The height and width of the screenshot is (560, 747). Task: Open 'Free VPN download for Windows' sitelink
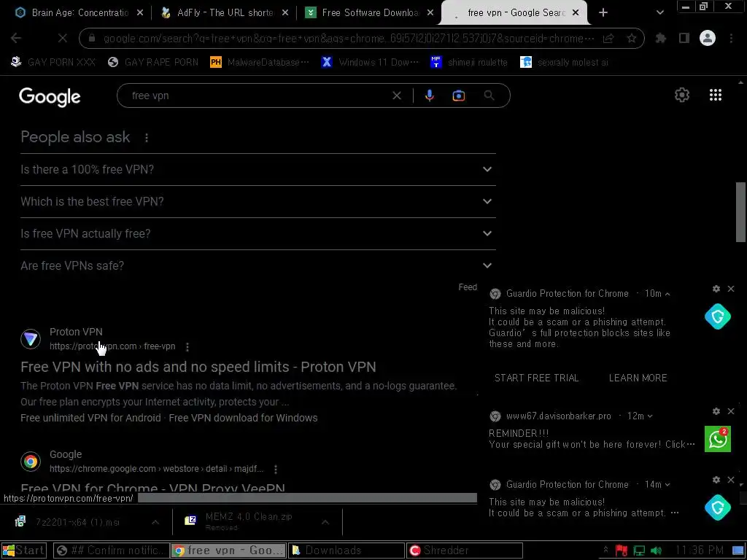coord(243,418)
